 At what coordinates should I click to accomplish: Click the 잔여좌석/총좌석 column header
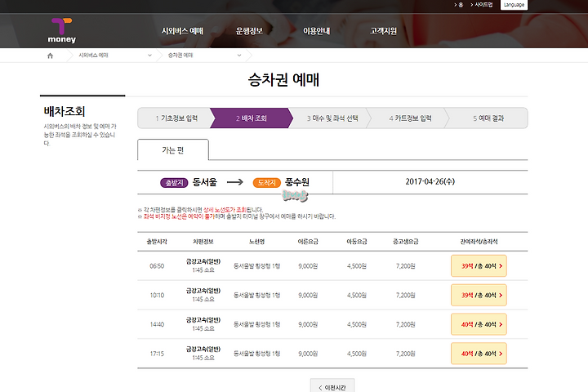[x=479, y=242]
